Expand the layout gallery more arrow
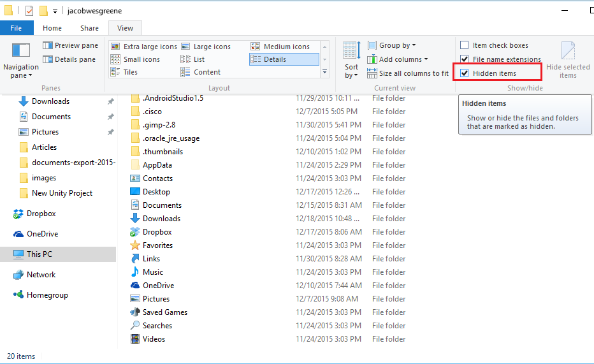Viewport: 594px width, 364px height. pos(325,72)
